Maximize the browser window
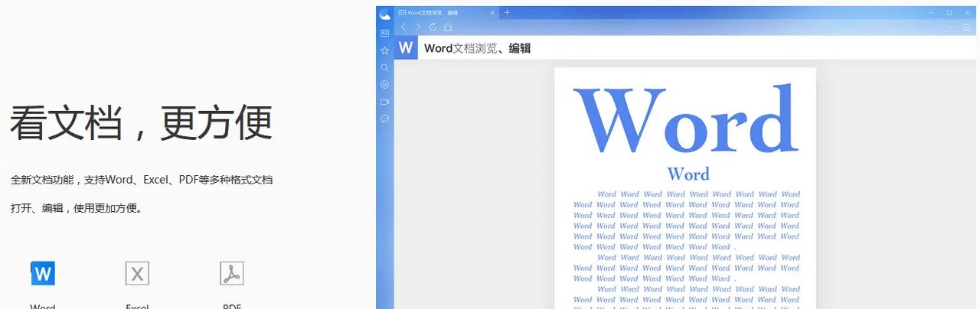Screen dimensions: 980x309 [949, 12]
